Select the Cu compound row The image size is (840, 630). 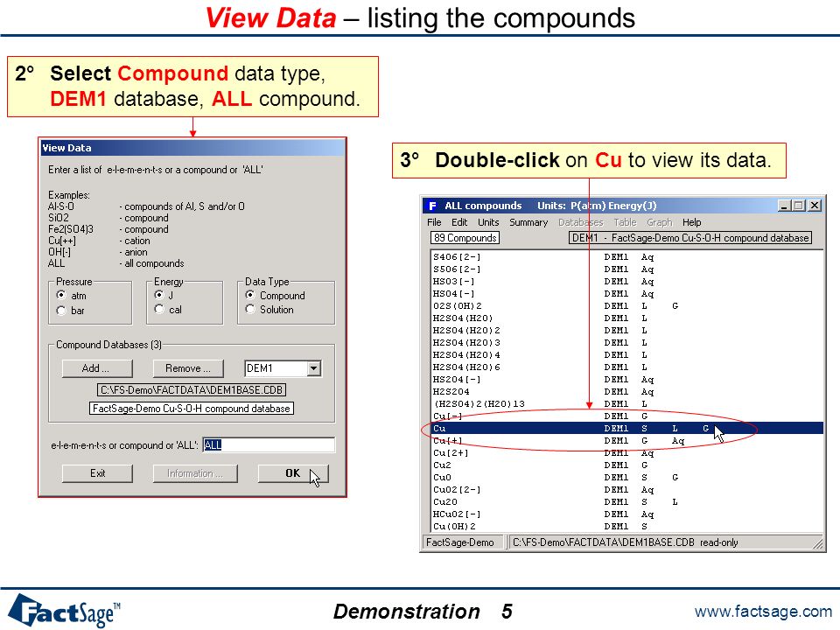pos(626,428)
